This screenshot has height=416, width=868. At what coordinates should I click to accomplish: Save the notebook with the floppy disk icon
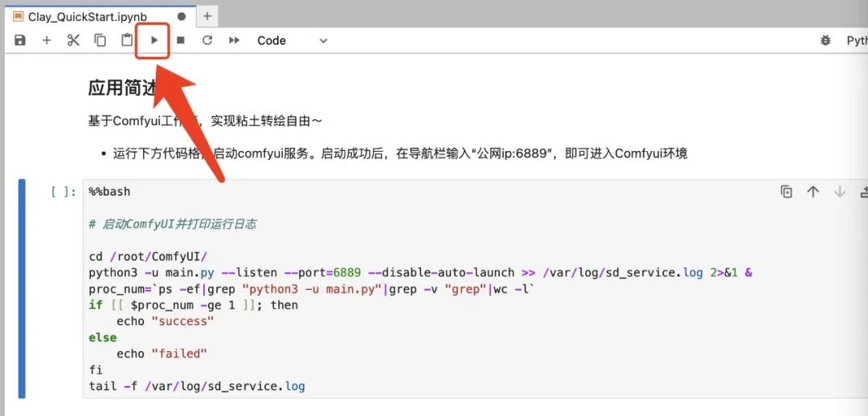tap(20, 40)
